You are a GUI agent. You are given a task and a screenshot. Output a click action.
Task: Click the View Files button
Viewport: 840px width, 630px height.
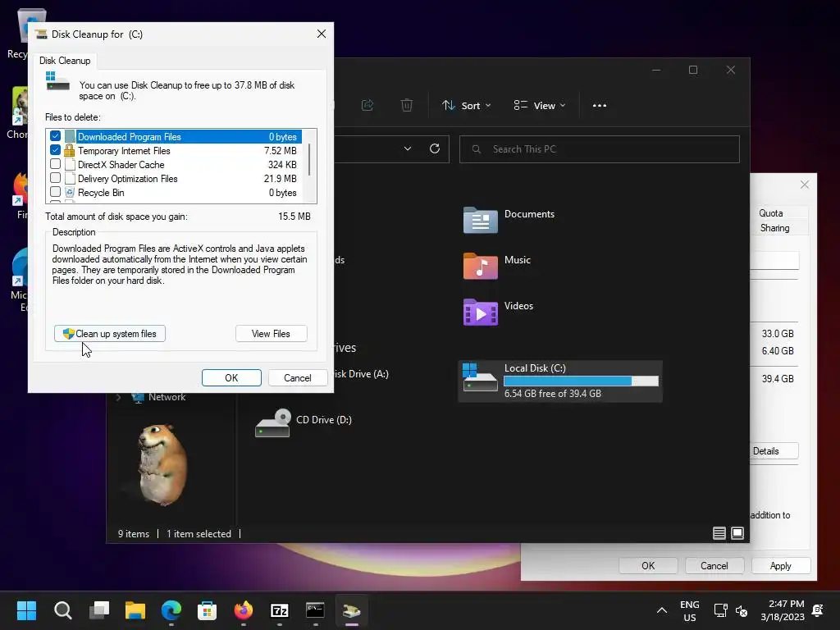(x=271, y=334)
